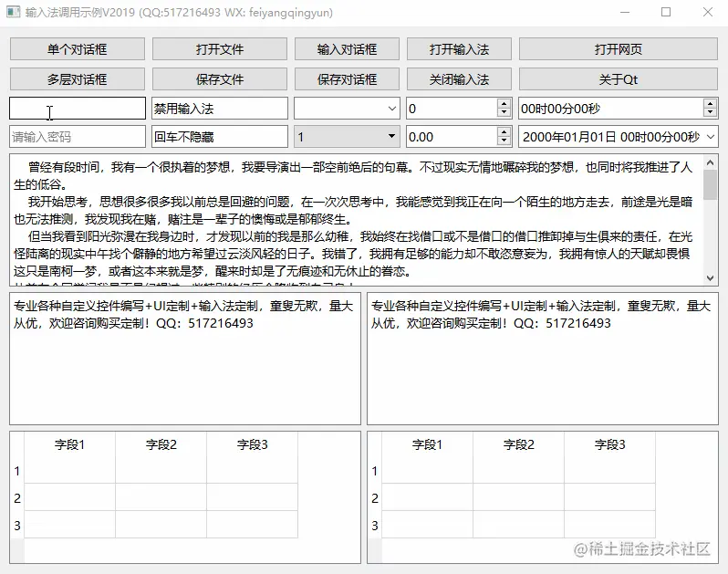Screen dimensions: 728x574
Task: Click the paragraph starting 但当我看到阳光
Action: click(x=353, y=254)
